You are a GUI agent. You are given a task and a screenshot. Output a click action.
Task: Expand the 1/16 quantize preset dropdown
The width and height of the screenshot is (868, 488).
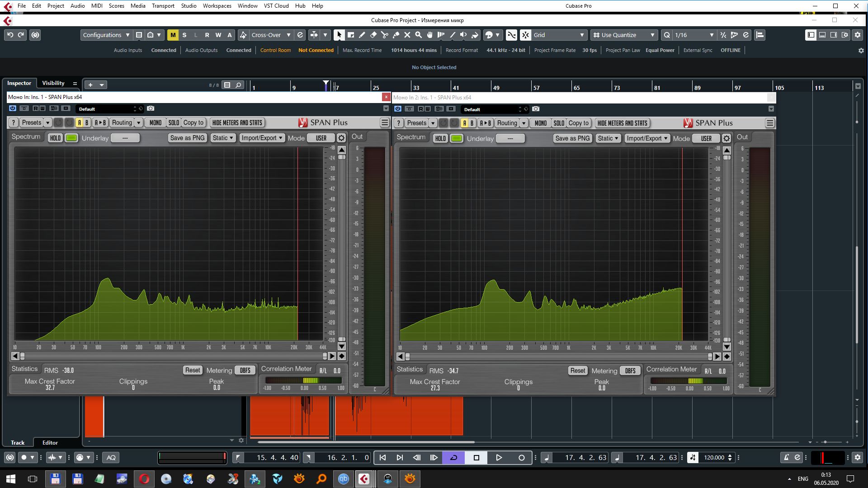pos(711,35)
